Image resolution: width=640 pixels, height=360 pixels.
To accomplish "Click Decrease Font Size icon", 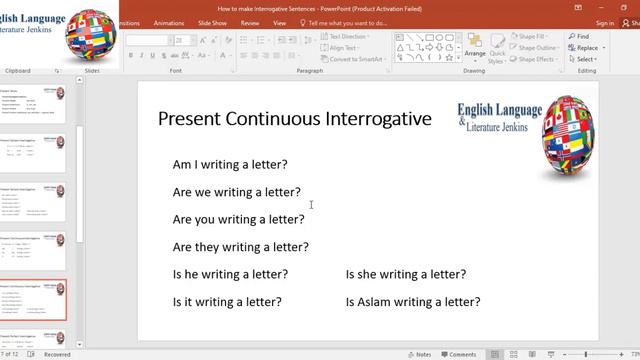I will click(x=214, y=40).
